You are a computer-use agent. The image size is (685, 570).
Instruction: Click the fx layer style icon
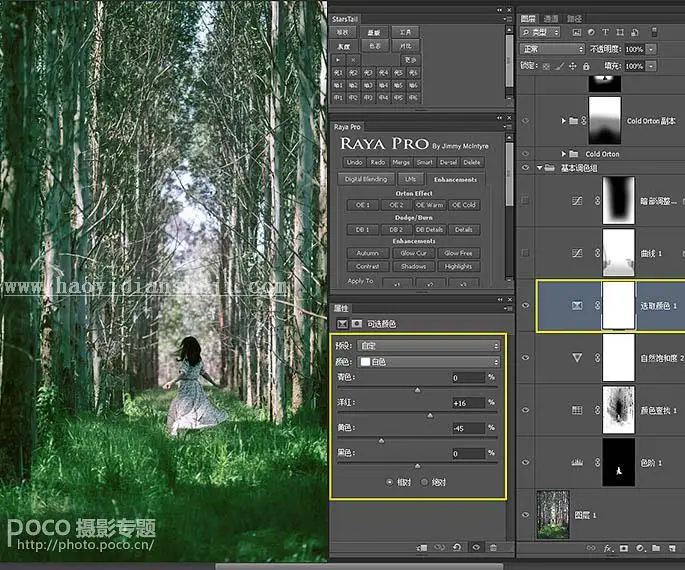(608, 548)
